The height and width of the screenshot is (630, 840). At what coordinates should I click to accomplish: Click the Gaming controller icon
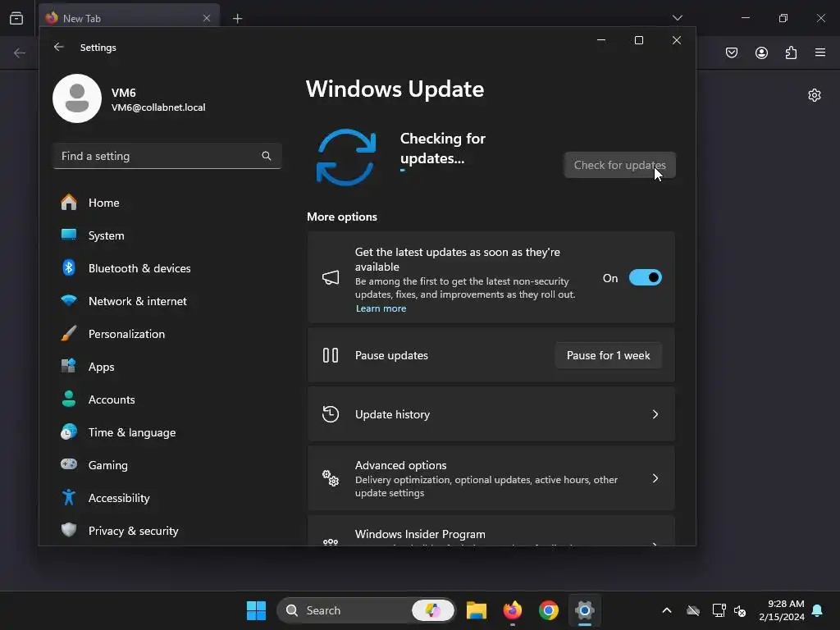tap(69, 464)
